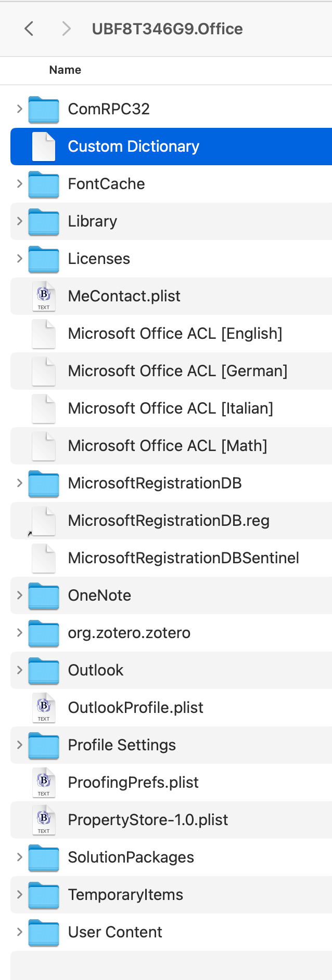Click the Custom Dictionary document icon
Screen dimensions: 332x980
click(44, 147)
